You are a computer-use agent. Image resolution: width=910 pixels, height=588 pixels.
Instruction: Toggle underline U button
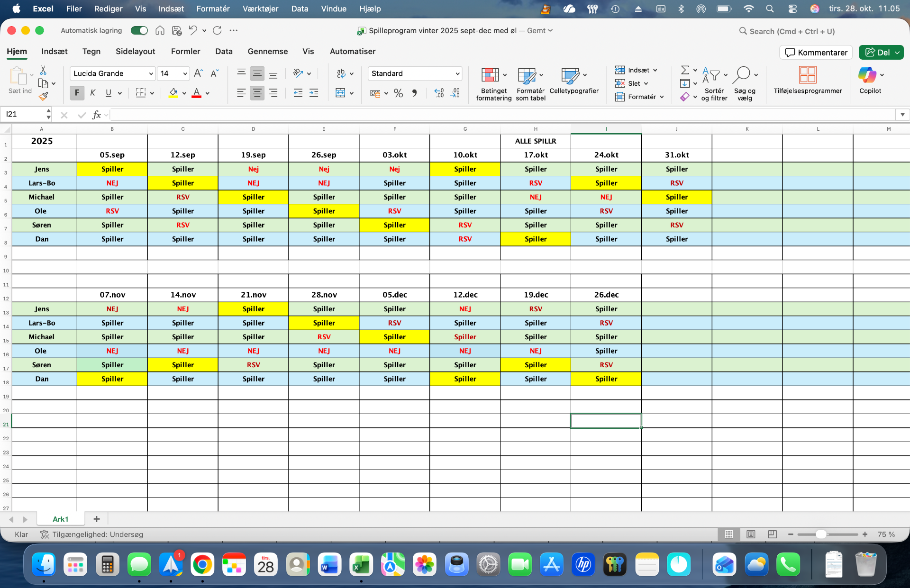(109, 93)
